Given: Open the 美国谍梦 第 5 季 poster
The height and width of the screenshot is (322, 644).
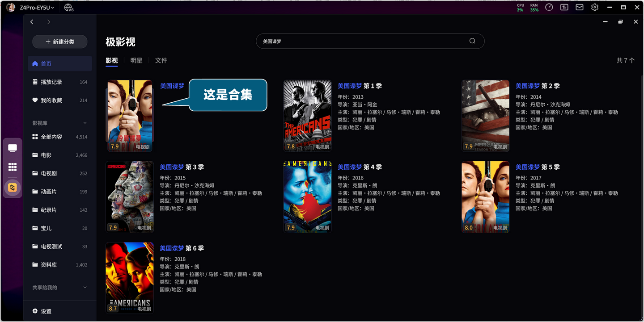Looking at the screenshot, I should (x=486, y=197).
